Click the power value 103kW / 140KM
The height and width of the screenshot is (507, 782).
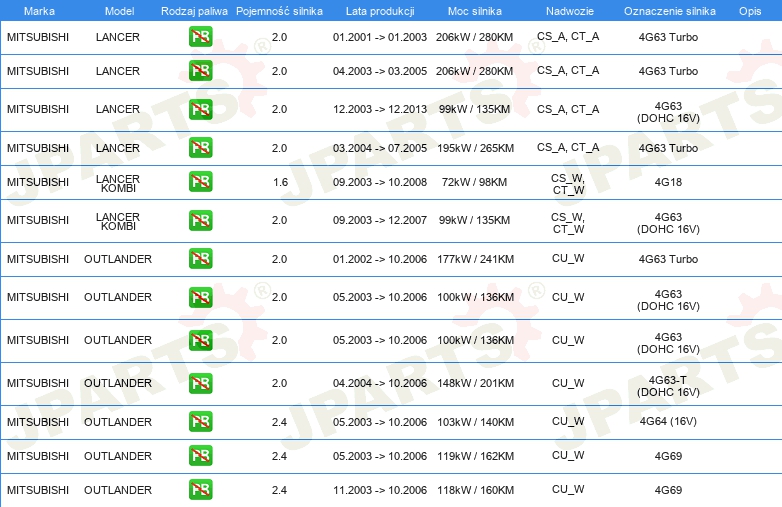click(x=475, y=422)
